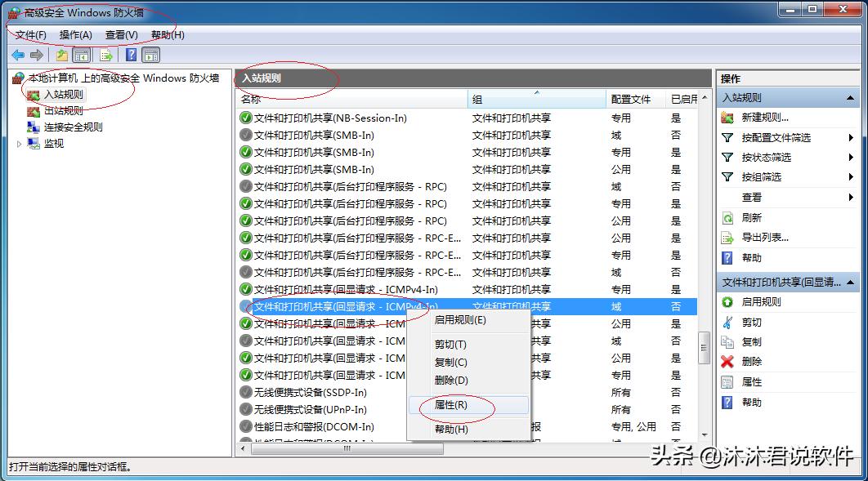Toggle the action pane visibility toolbar button
This screenshot has width=868, height=481.
point(150,55)
